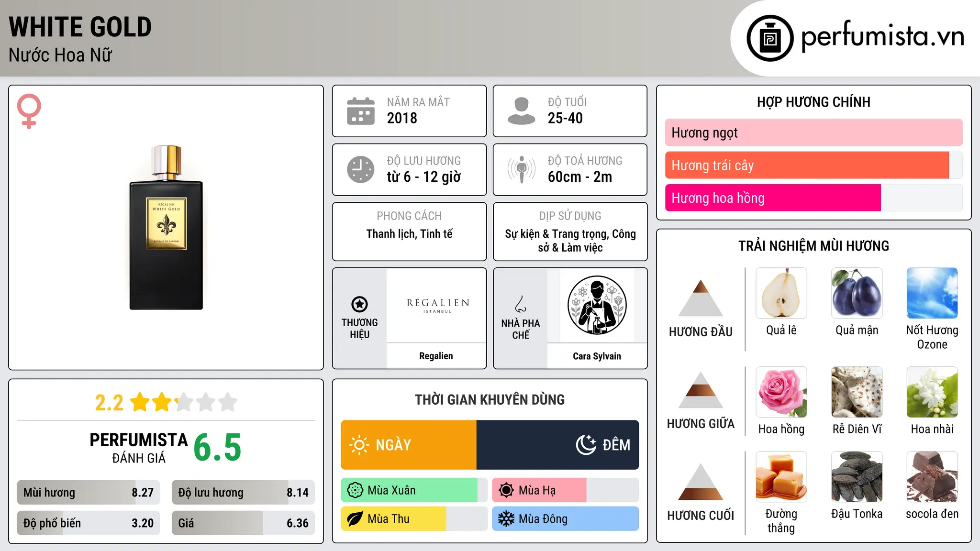This screenshot has width=980, height=551.
Task: Click the orange Ngày daytime segment
Action: coord(409,445)
